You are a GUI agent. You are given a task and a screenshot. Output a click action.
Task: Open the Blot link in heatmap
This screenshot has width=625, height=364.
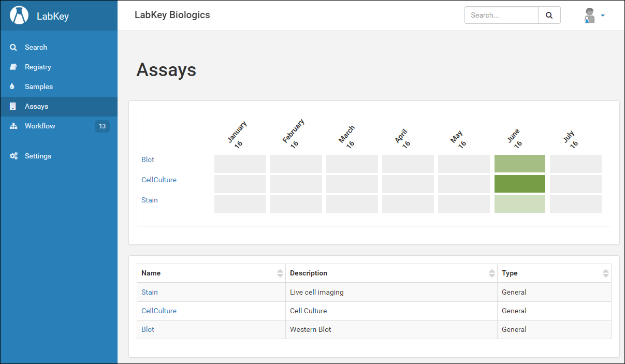(148, 159)
